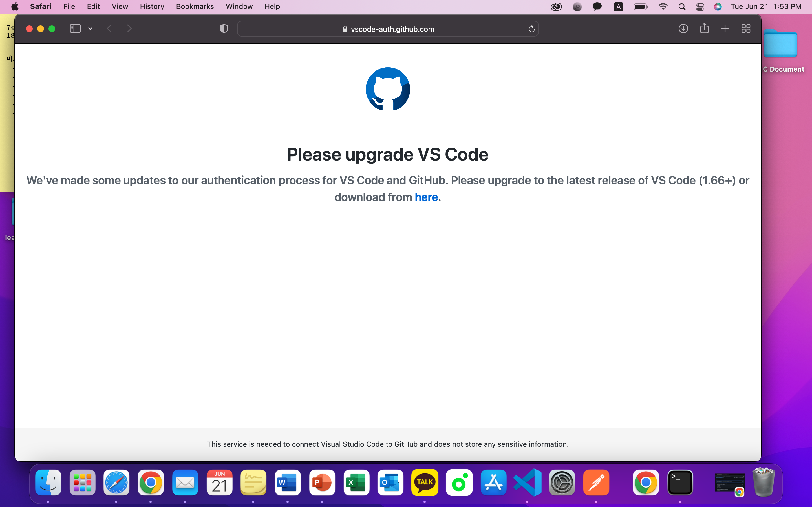This screenshot has width=812, height=507.
Task: Expand the tab group dropdown chevron
Action: coord(90,29)
